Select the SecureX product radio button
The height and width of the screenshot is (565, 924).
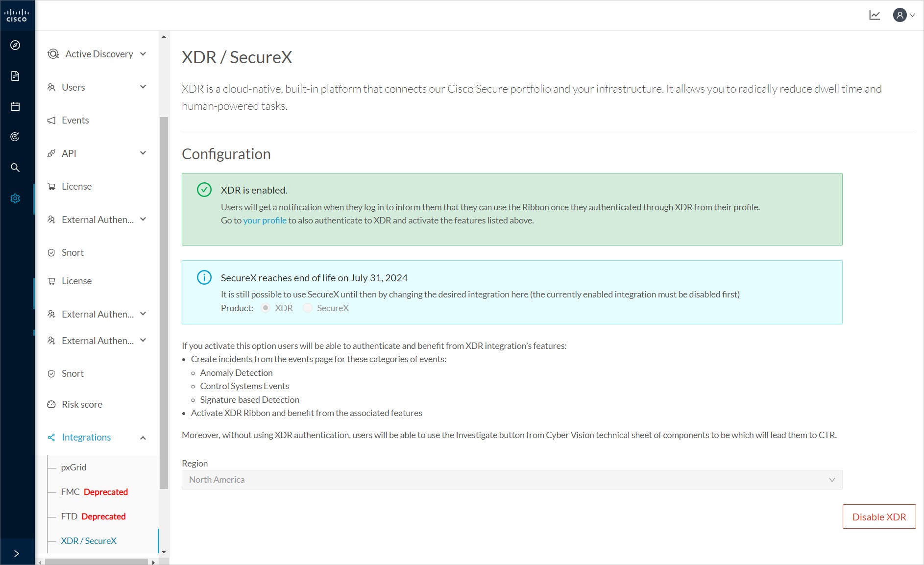tap(308, 308)
